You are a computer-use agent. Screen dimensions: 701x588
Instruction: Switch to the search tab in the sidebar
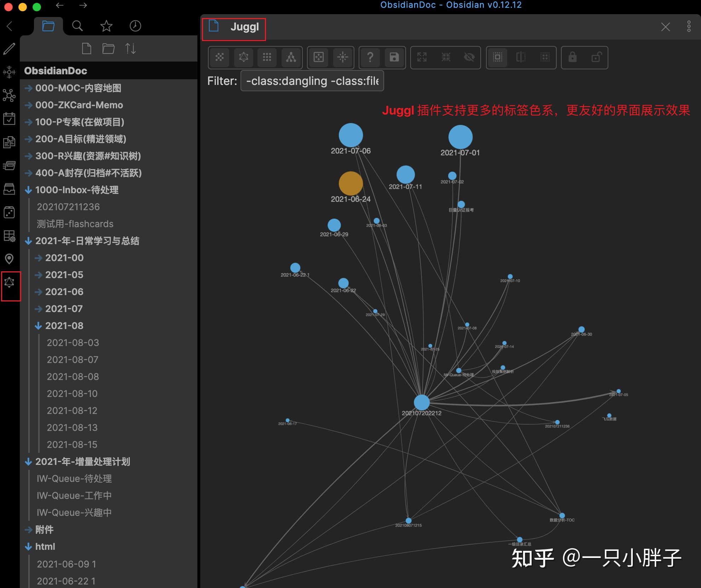[x=77, y=25]
